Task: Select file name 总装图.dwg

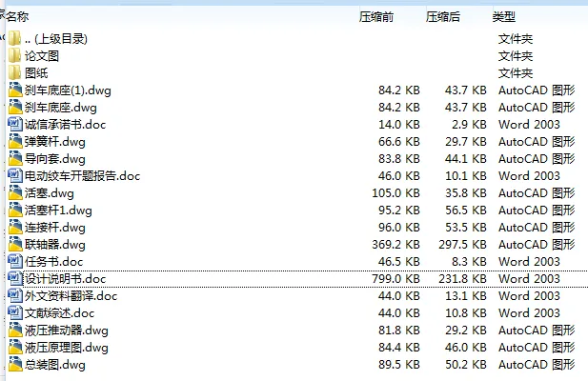Action: tap(54, 365)
